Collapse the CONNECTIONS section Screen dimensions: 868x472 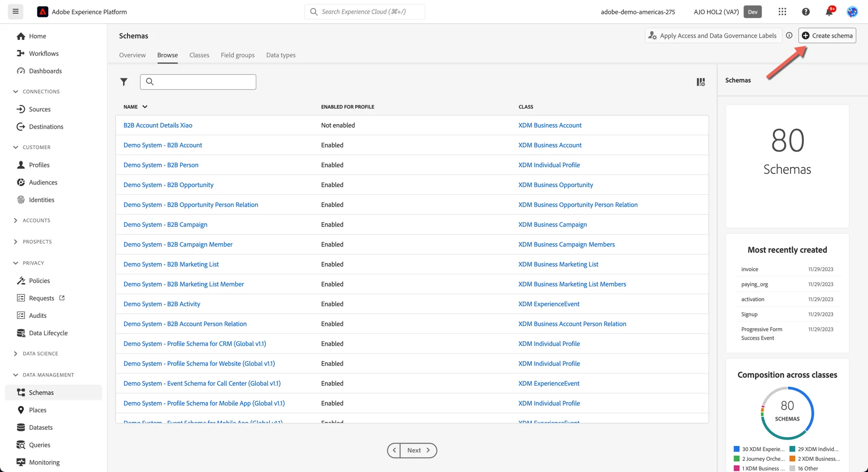coord(15,92)
